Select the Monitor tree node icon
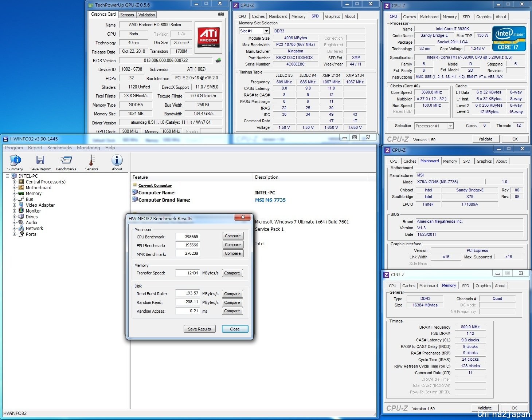Image resolution: width=532 pixels, height=420 pixels. pos(21,211)
